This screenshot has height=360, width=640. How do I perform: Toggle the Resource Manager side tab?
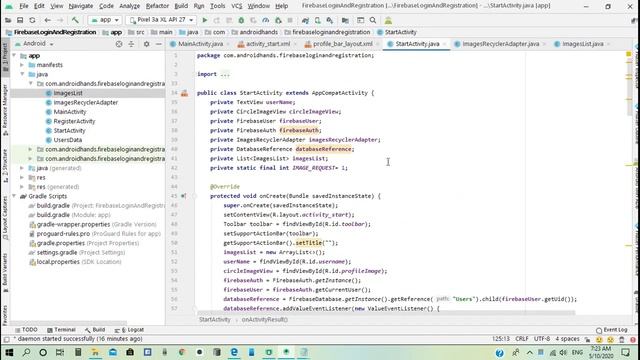[5, 110]
